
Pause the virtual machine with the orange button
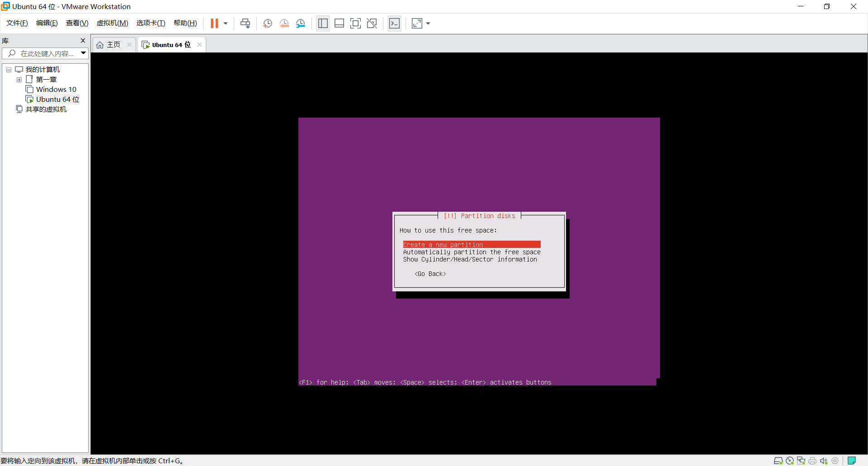[x=215, y=24]
